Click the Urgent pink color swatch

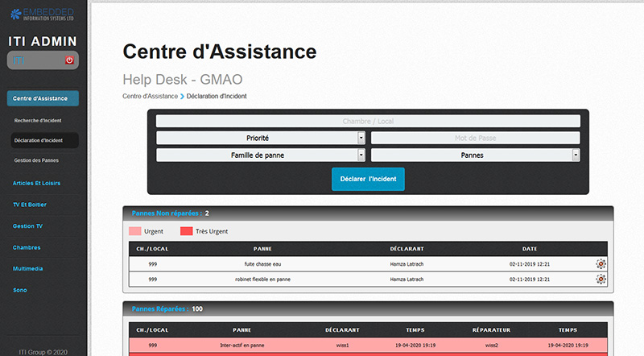pyautogui.click(x=134, y=231)
